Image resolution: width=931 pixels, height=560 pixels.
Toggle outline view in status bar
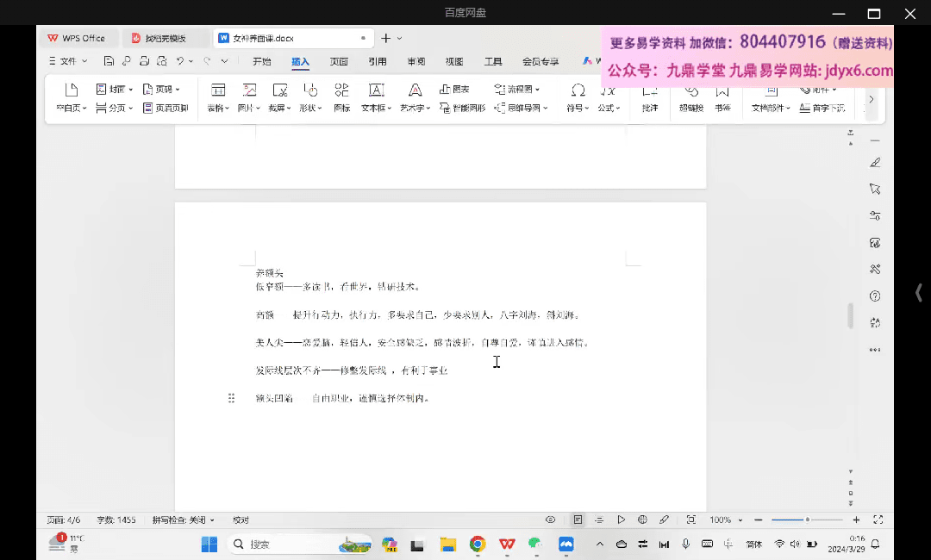point(599,520)
